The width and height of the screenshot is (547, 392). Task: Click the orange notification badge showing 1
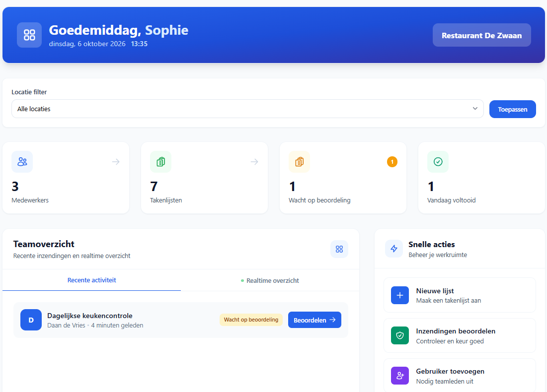point(392,162)
